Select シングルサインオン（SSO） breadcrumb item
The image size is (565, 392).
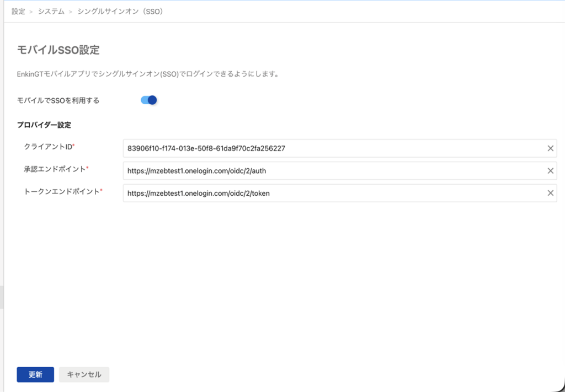[x=120, y=11]
